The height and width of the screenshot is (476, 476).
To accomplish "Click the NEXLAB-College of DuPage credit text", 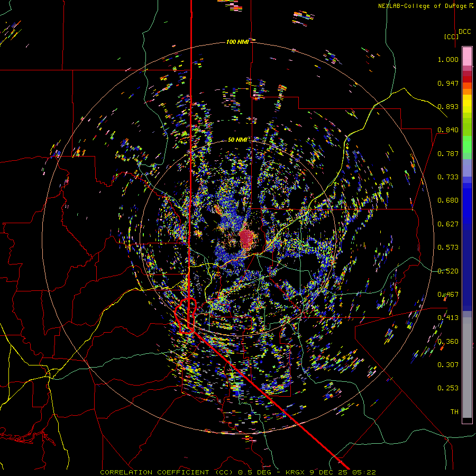I will 426,6.
